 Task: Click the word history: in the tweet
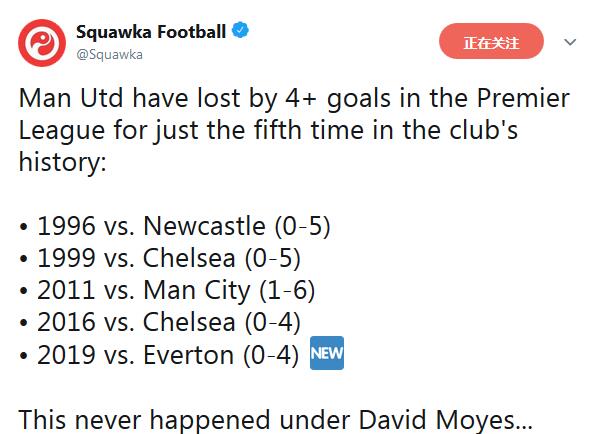pyautogui.click(x=62, y=162)
